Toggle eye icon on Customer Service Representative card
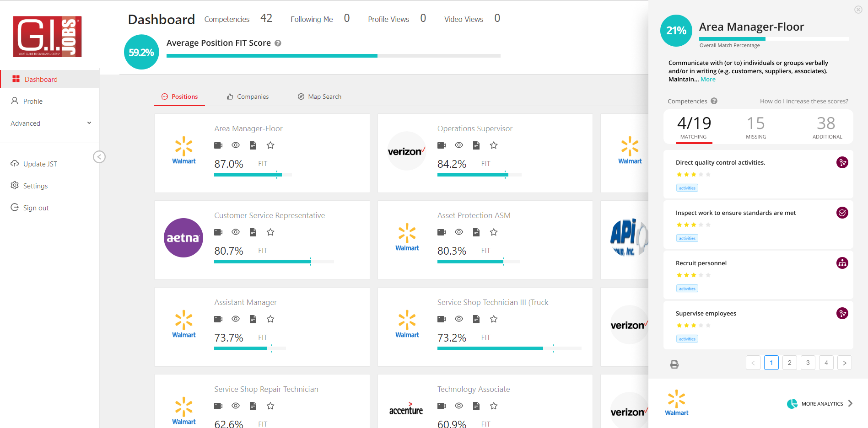868x428 pixels. (x=236, y=232)
